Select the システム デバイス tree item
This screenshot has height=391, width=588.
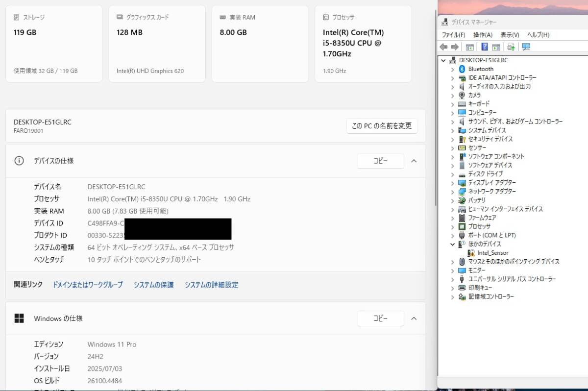click(x=487, y=130)
